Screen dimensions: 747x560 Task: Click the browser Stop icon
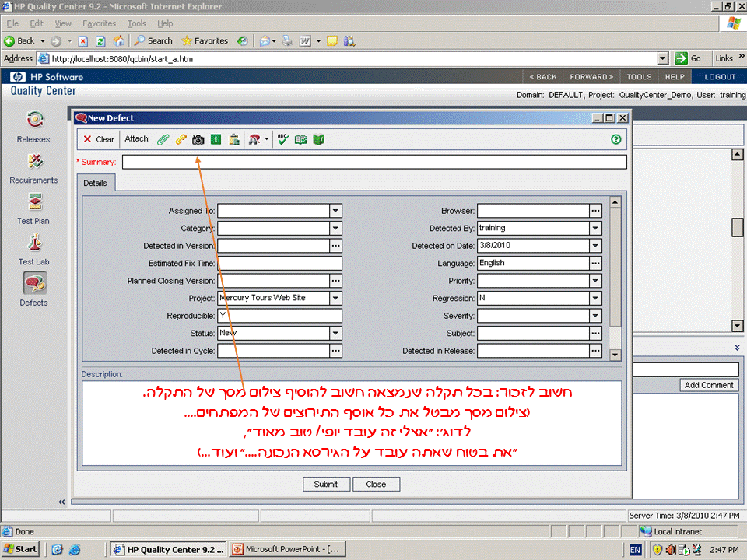(x=83, y=41)
